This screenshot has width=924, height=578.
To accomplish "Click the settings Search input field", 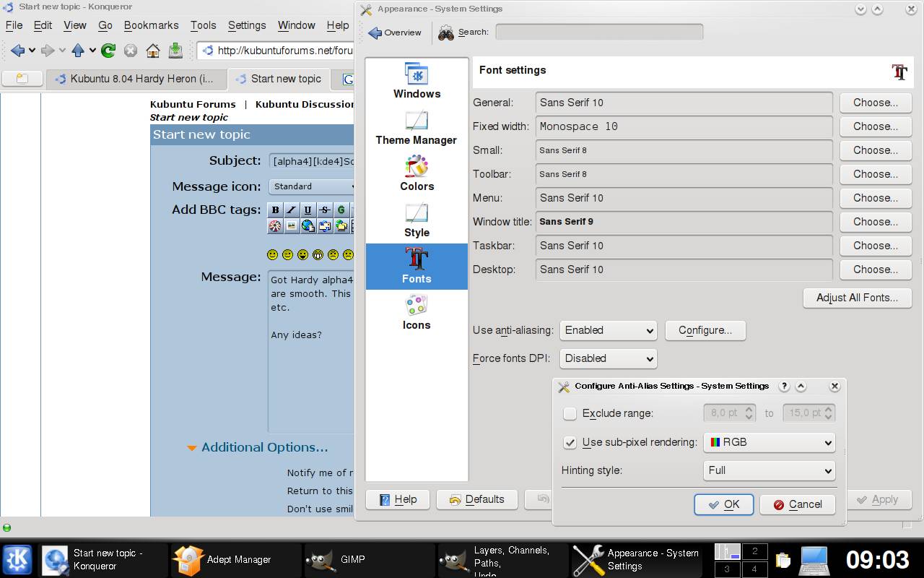I will [599, 32].
